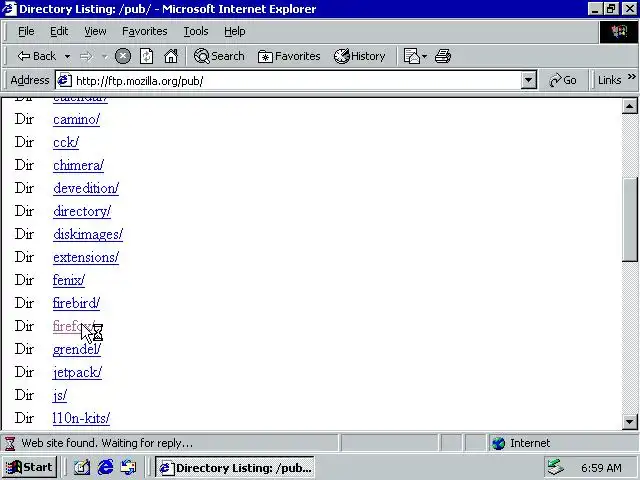The width and height of the screenshot is (640, 480).
Task: Go to the Home page icon
Action: [171, 56]
